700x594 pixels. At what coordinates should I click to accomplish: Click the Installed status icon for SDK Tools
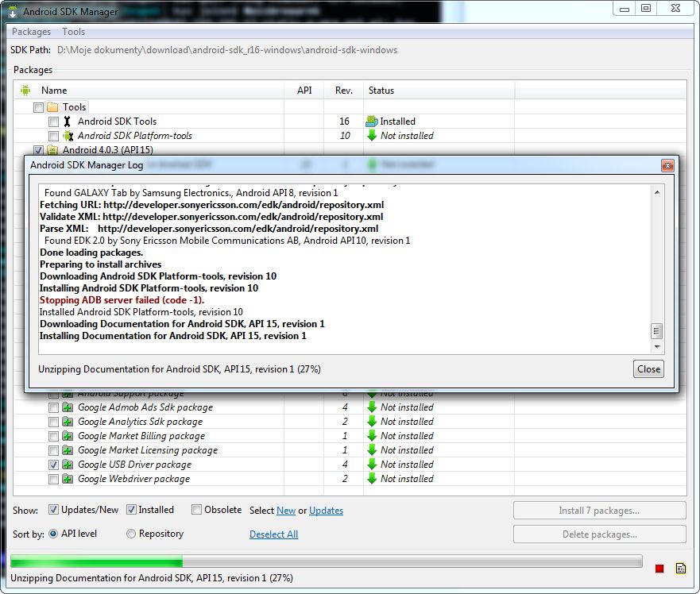tap(371, 121)
